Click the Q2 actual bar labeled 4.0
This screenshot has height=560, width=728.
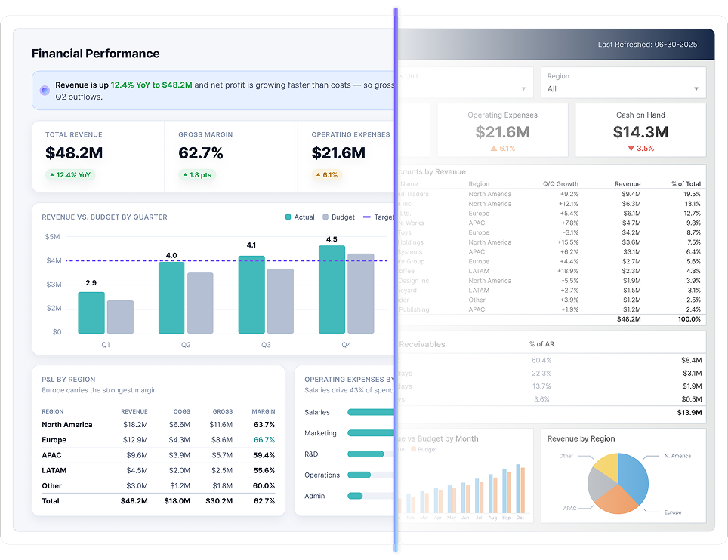[x=171, y=297]
